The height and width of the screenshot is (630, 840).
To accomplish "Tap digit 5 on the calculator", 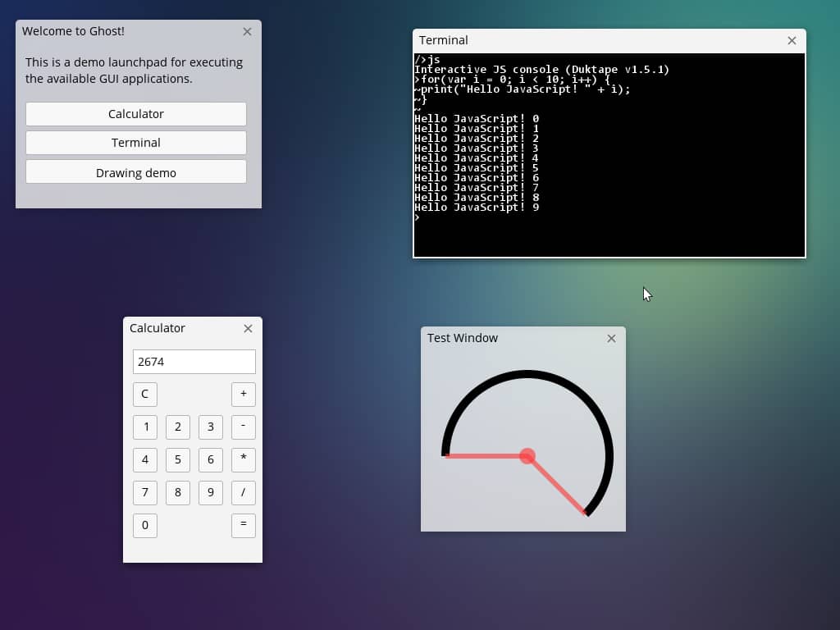I will [x=178, y=459].
